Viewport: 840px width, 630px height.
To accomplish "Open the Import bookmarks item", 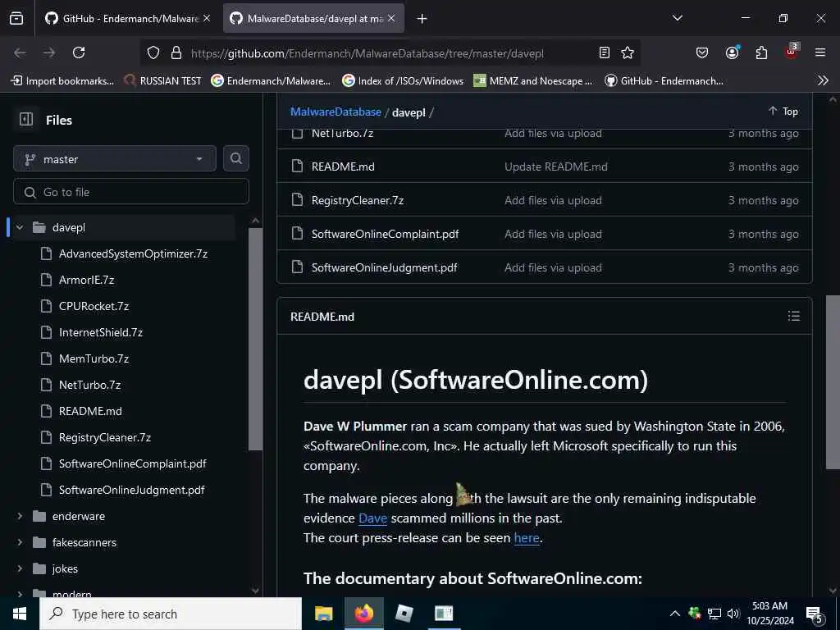I will coord(62,81).
